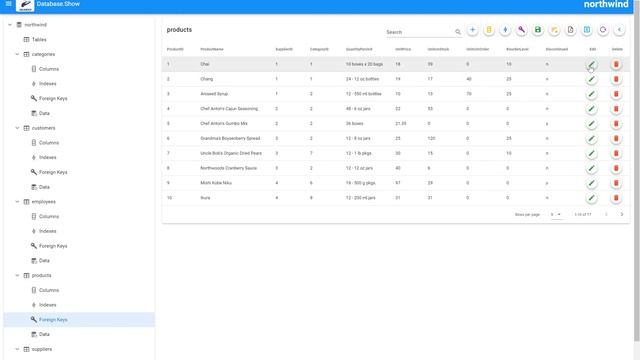This screenshot has height=360, width=640.
Task: Expand the suppliers table node
Action: click(x=17, y=349)
